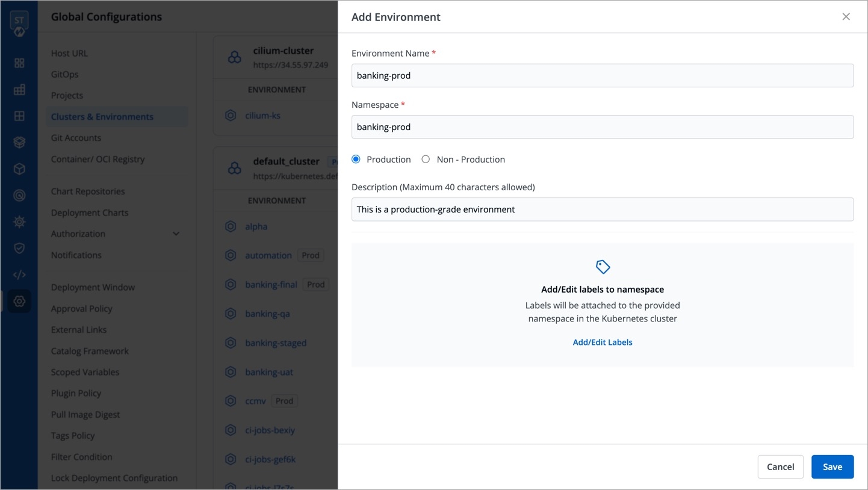868x490 pixels.
Task: Open Notifications settings
Action: click(x=76, y=255)
